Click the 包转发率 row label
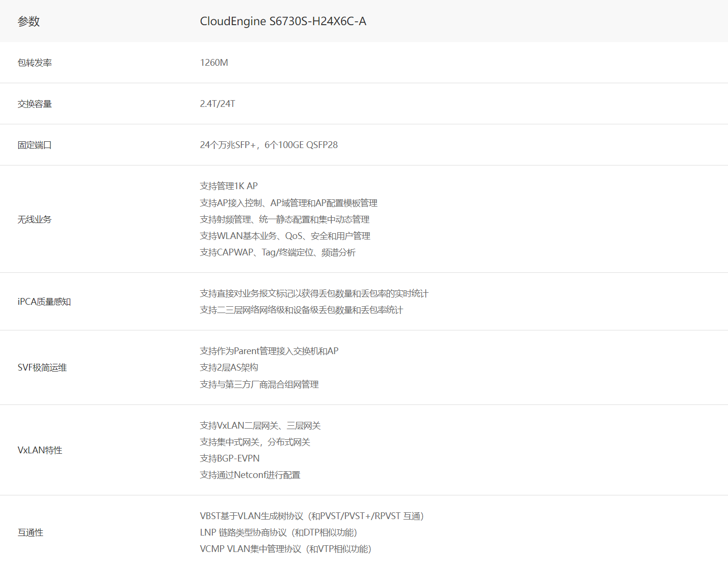728x567 pixels. click(x=34, y=63)
